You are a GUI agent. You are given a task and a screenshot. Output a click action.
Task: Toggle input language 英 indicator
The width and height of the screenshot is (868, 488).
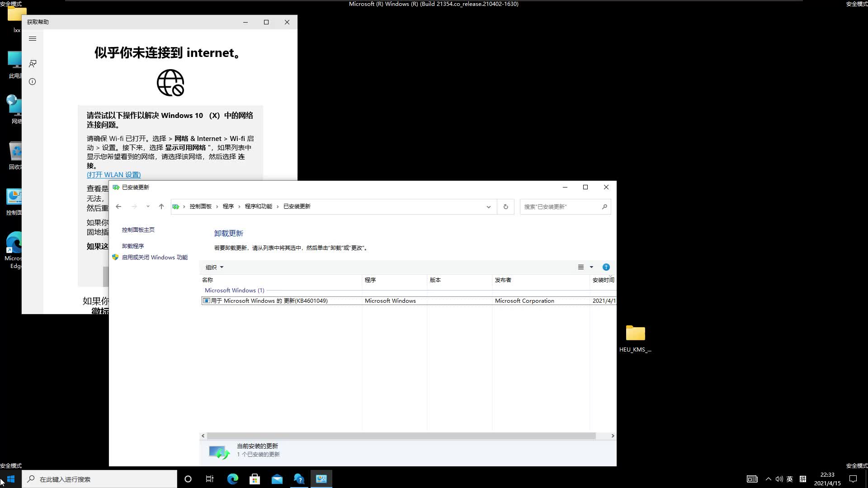click(790, 479)
